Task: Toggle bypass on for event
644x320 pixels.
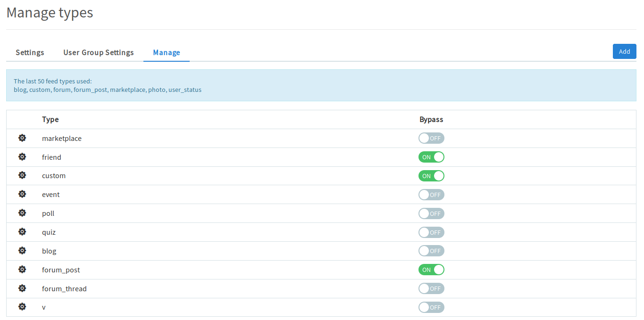Action: coord(431,195)
